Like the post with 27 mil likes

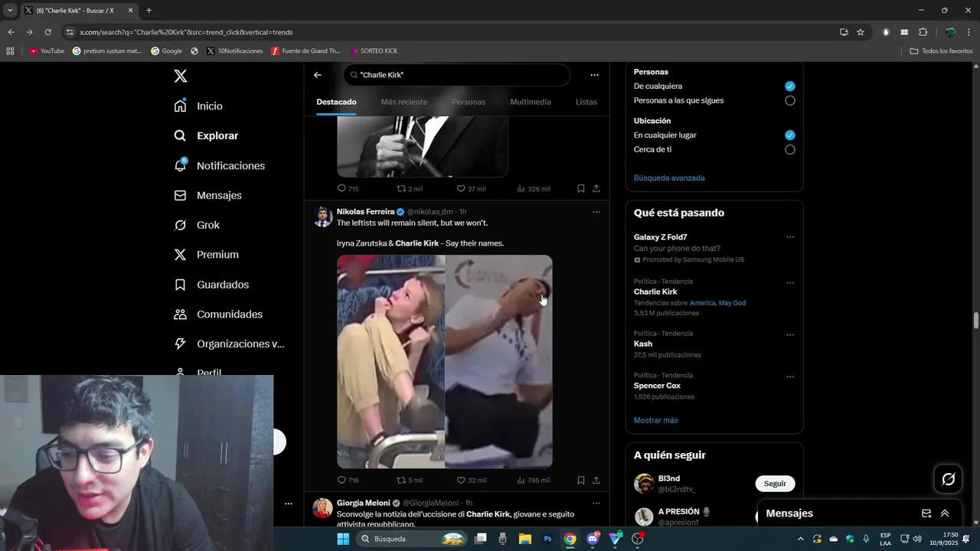point(471,188)
